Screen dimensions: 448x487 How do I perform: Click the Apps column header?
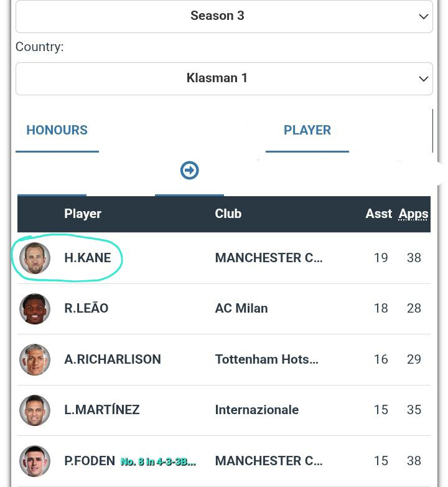[413, 214]
